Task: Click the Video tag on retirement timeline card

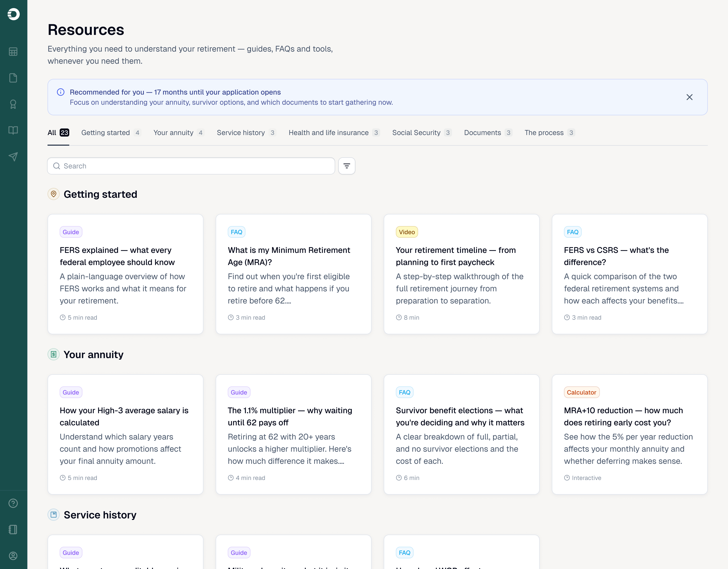Action: (x=407, y=232)
